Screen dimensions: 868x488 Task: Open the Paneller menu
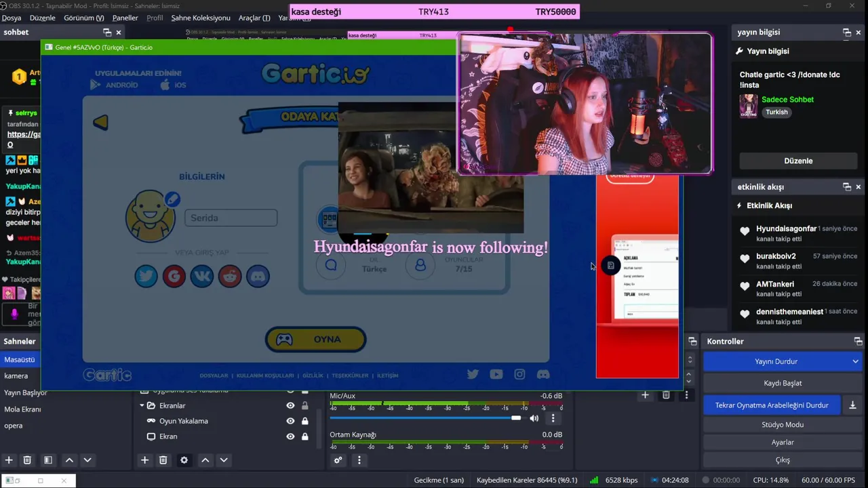point(125,18)
